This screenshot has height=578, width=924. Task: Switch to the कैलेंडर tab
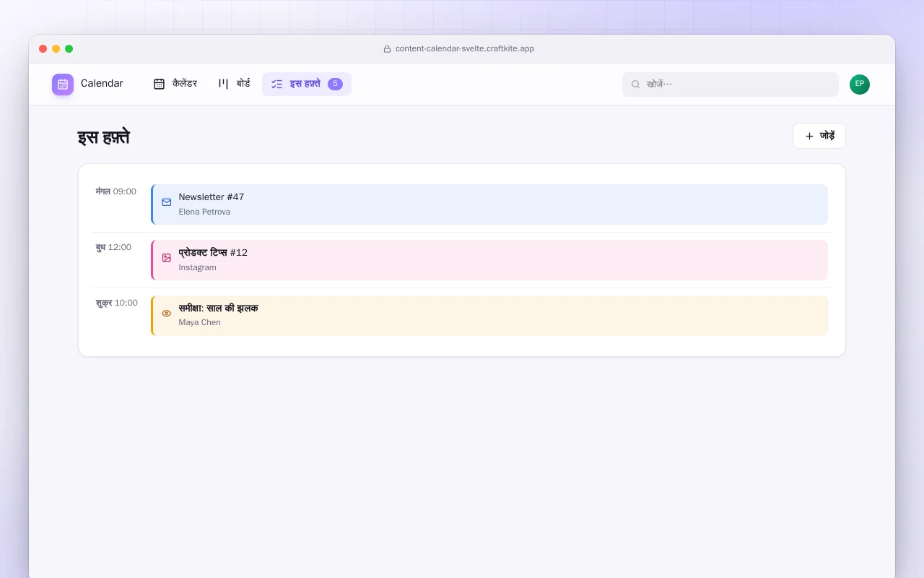pyautogui.click(x=175, y=84)
